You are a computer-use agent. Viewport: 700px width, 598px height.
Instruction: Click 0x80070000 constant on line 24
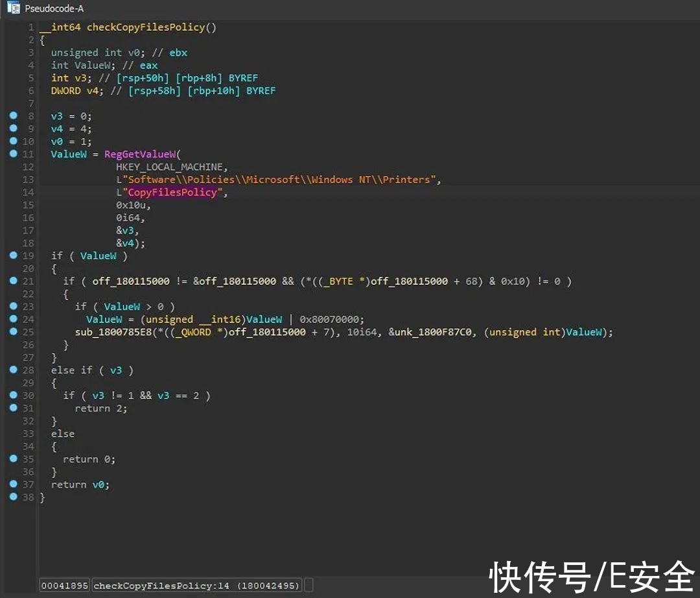coord(329,319)
